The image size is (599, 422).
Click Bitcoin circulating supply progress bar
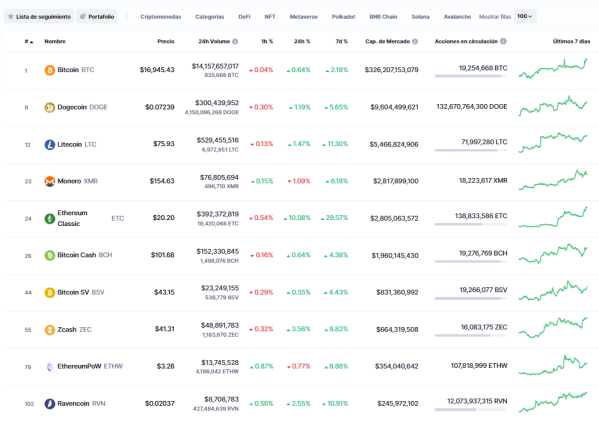pyautogui.click(x=471, y=76)
